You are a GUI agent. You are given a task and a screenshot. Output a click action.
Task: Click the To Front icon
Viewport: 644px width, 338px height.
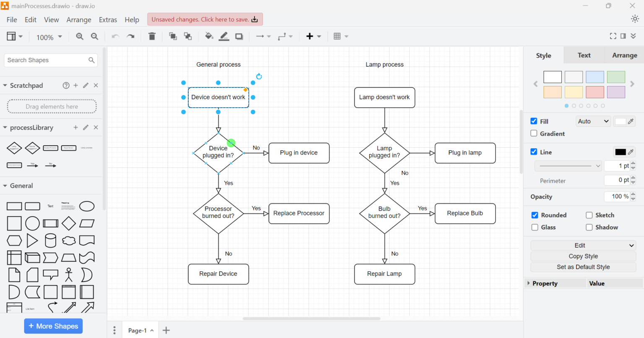(173, 36)
